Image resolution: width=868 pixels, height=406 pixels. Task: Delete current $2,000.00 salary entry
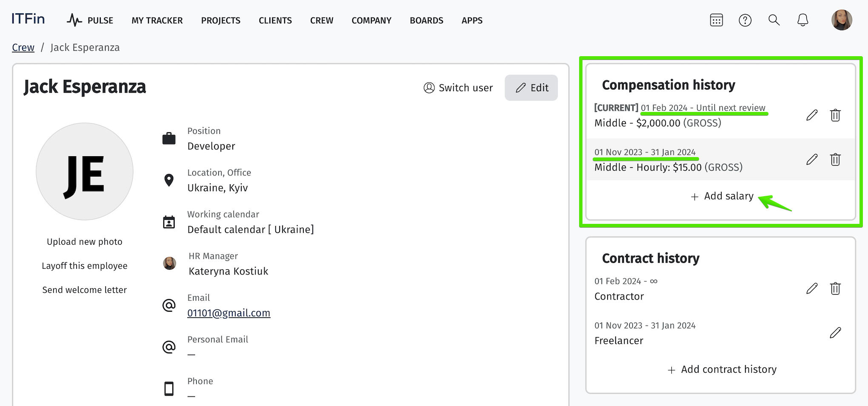tap(835, 115)
